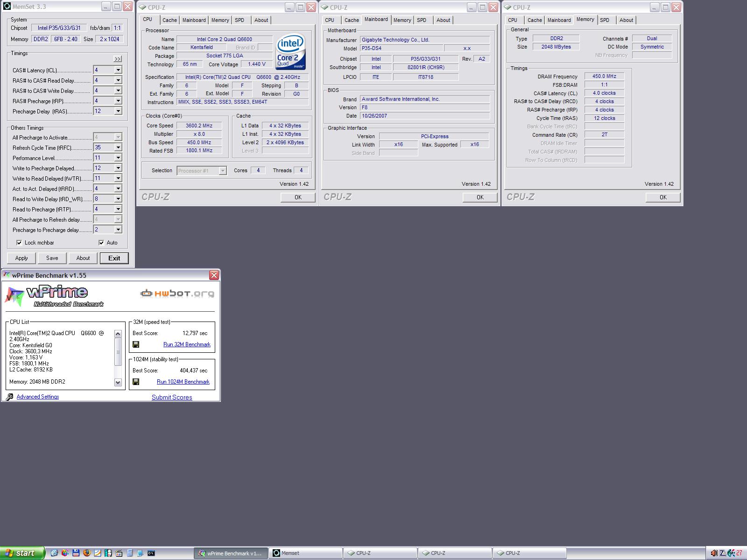Click the Exit button in MemSet
747x560 pixels.
click(x=114, y=258)
